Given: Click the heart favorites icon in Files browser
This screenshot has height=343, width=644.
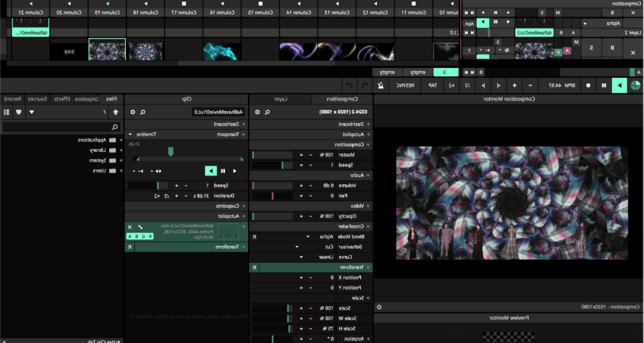Looking at the screenshot, I should pyautogui.click(x=19, y=112).
